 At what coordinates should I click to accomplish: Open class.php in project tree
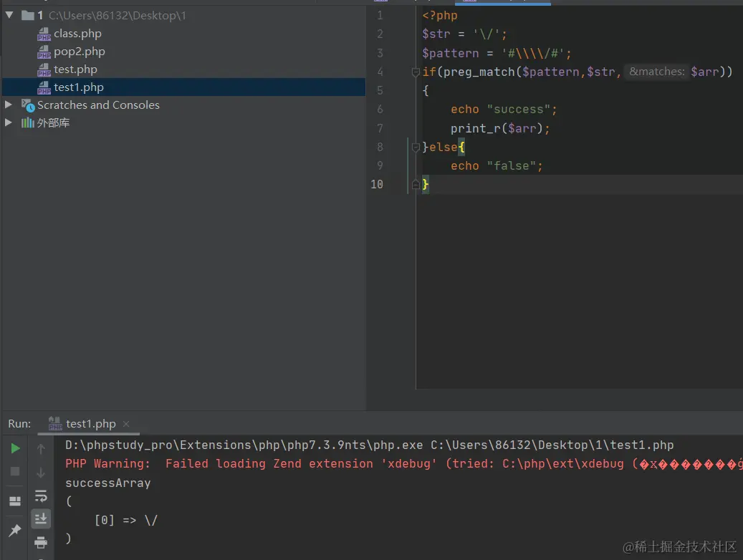[x=77, y=34]
